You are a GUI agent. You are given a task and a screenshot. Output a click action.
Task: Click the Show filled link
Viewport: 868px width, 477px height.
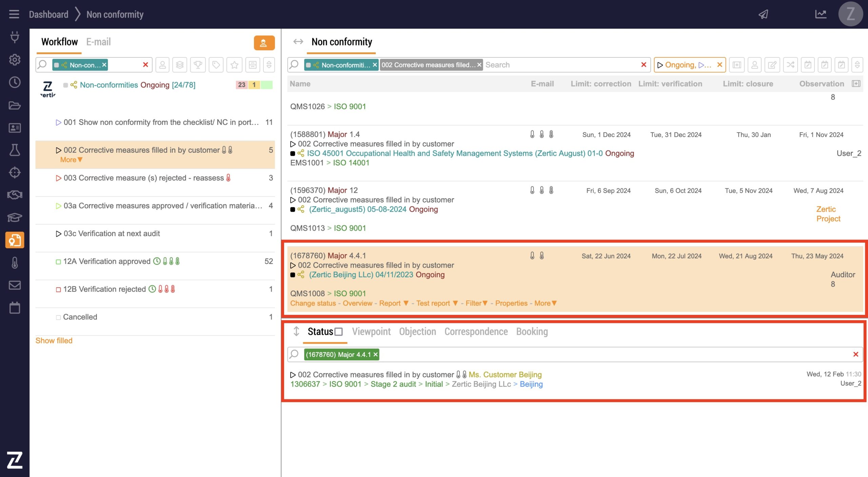point(54,341)
